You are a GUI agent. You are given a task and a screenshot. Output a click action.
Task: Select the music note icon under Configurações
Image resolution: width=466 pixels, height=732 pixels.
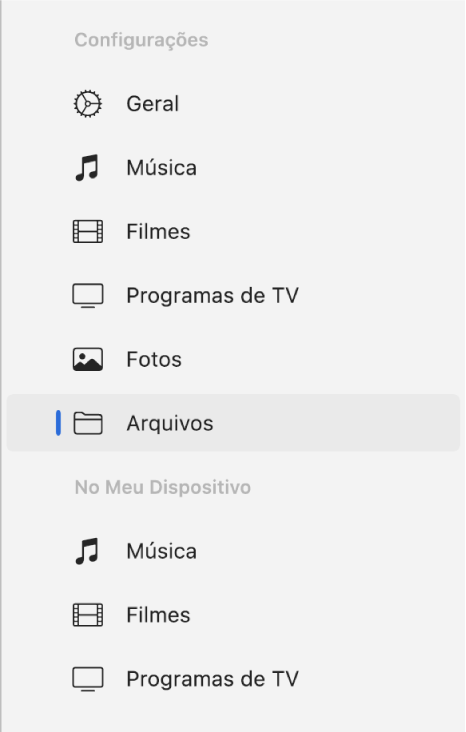click(x=87, y=168)
